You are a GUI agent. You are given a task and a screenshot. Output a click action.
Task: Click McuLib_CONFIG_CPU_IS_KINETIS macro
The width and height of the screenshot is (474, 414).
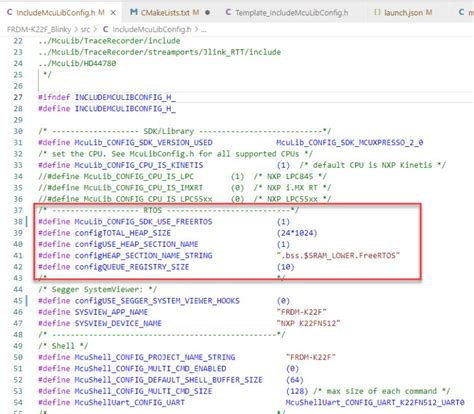(139, 165)
